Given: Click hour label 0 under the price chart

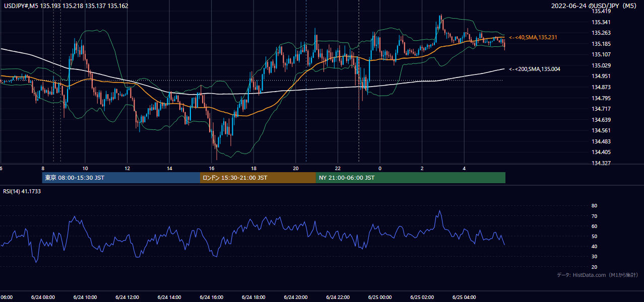Looking at the screenshot, I should click(380, 168).
